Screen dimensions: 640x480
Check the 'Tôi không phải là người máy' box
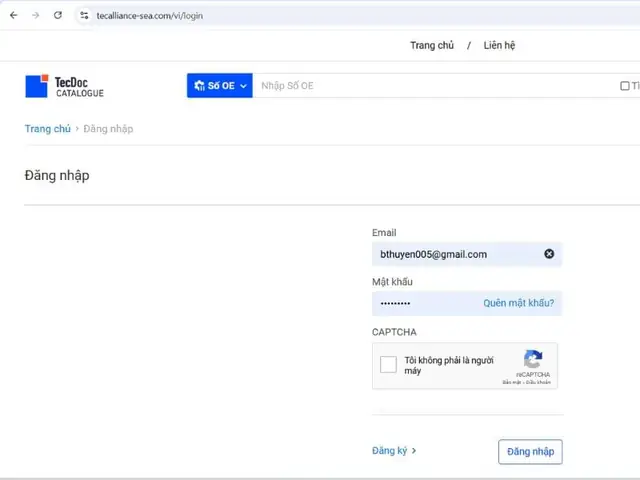click(388, 364)
